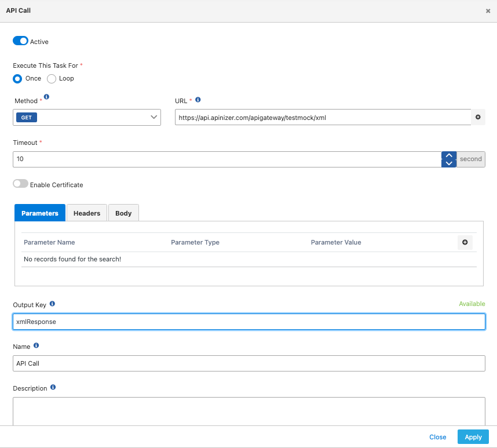This screenshot has height=448, width=497.
Task: Increase timeout with the up arrow
Action: tap(449, 155)
